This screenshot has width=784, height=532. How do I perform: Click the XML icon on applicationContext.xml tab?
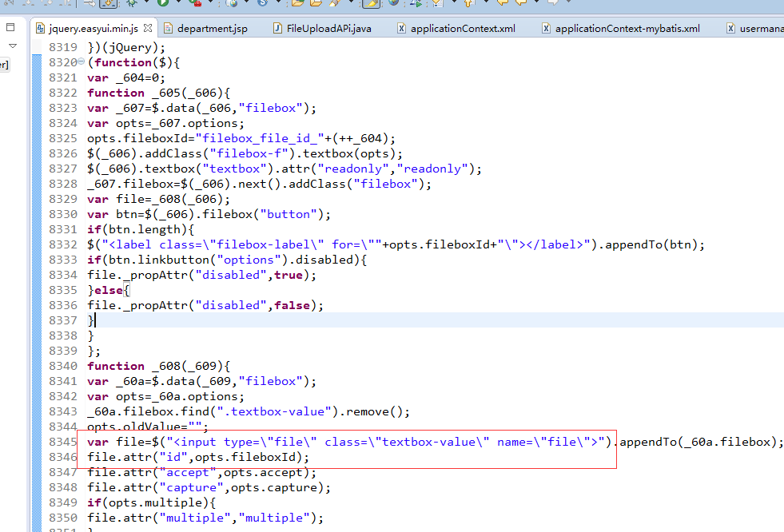click(401, 29)
